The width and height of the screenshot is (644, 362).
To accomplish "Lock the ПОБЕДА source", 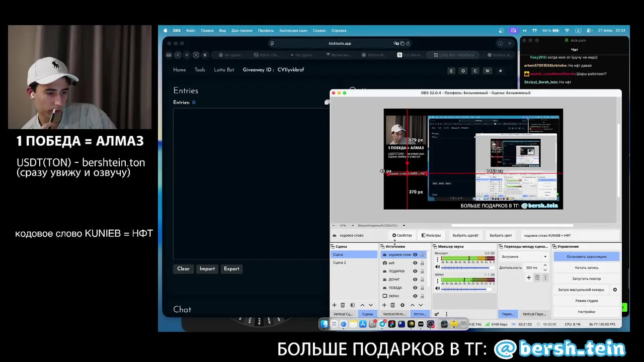I will point(422,288).
